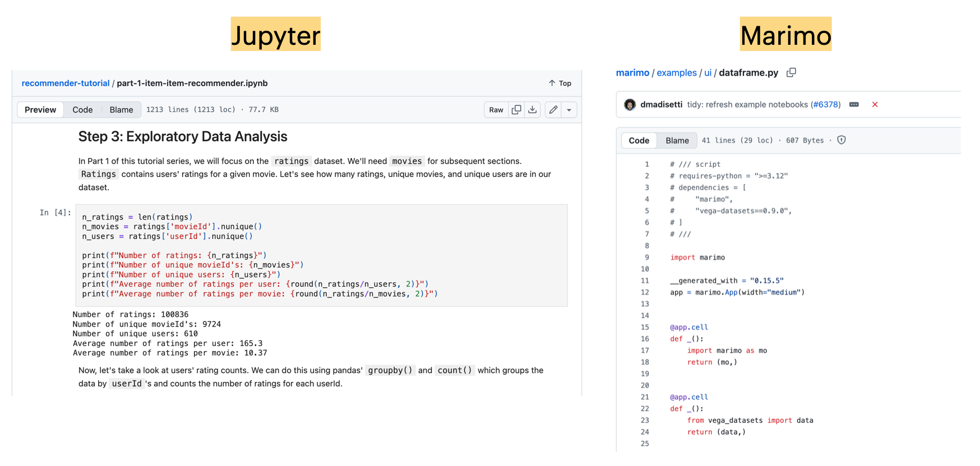Click the failed status red X icon
Image resolution: width=980 pixels, height=466 pixels.
tap(875, 105)
